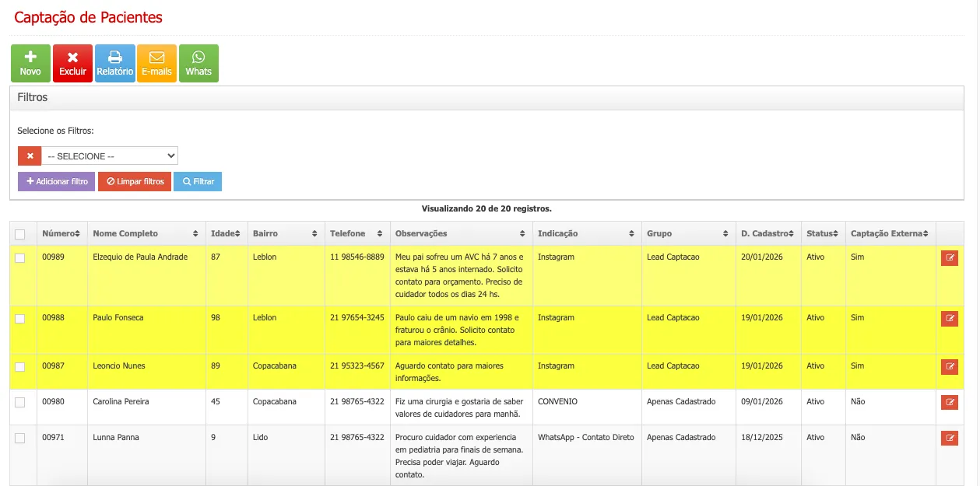The image size is (980, 486).
Task: Click phone number 21 97654-3245
Action: [357, 317]
